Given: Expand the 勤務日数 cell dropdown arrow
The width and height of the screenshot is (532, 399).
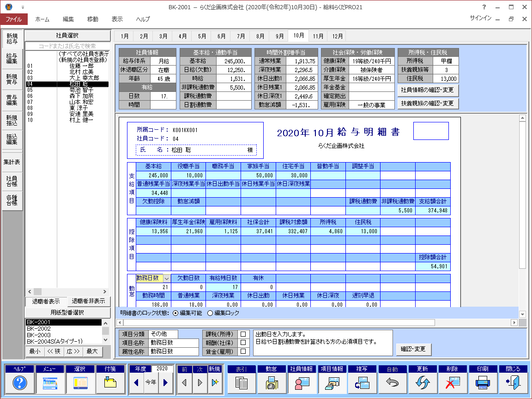Looking at the screenshot, I should pos(167,278).
